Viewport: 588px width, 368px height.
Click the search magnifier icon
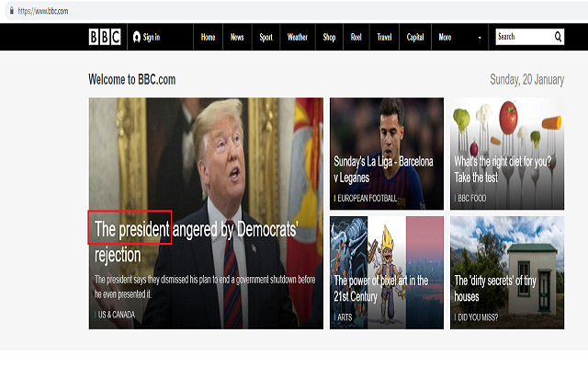click(x=558, y=37)
